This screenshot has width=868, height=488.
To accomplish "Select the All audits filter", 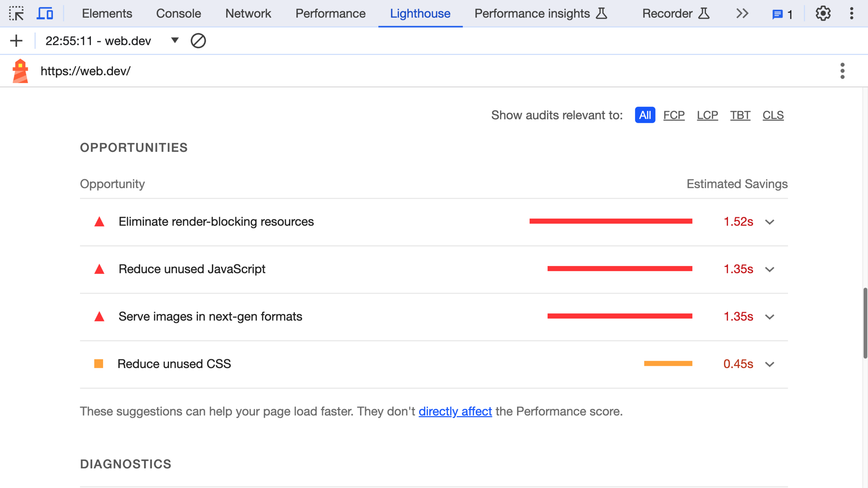I will (645, 115).
